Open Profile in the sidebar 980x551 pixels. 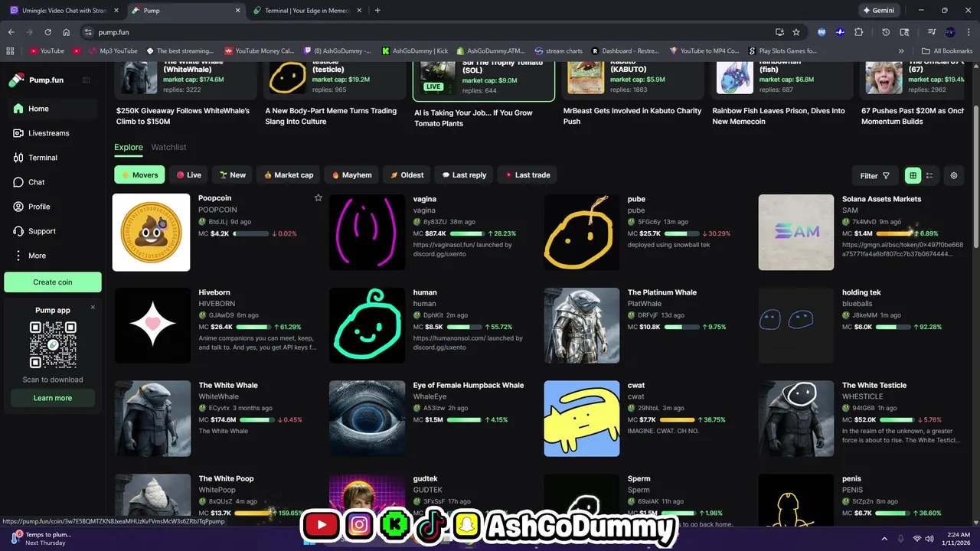click(x=52, y=207)
